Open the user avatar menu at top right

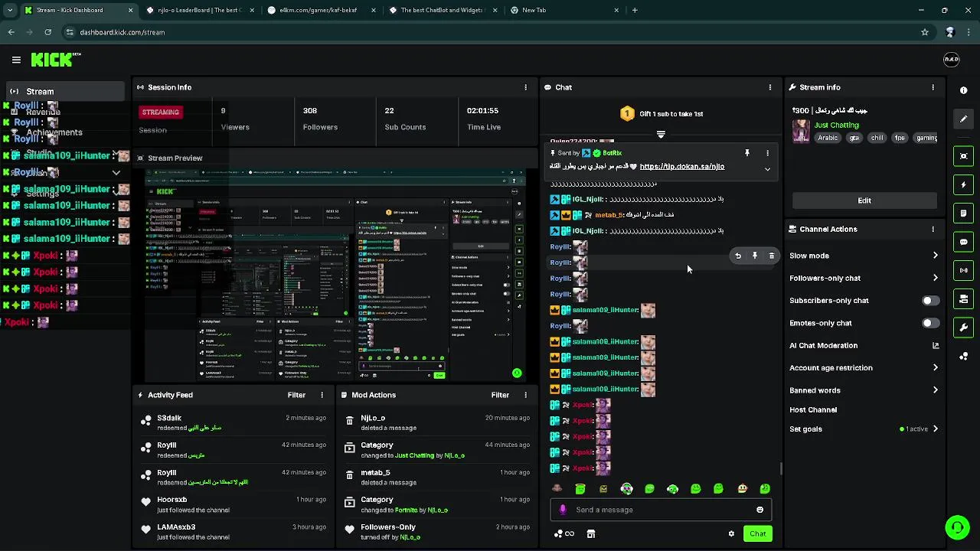coord(951,60)
